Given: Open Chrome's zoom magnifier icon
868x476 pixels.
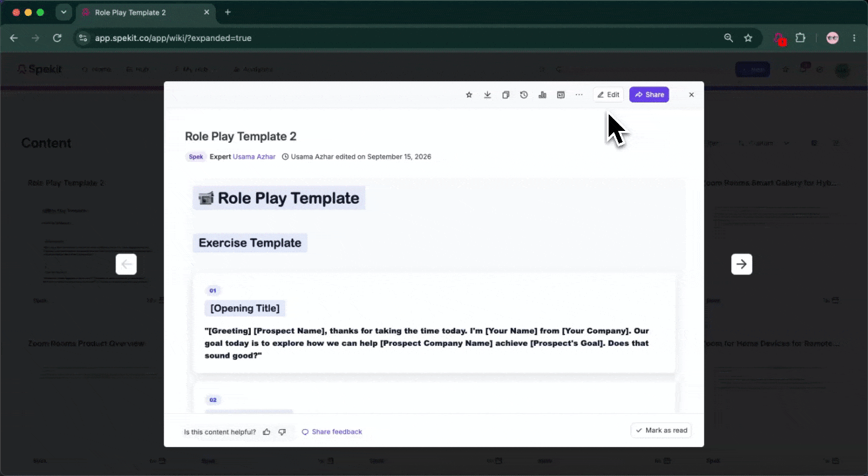Looking at the screenshot, I should tap(728, 38).
